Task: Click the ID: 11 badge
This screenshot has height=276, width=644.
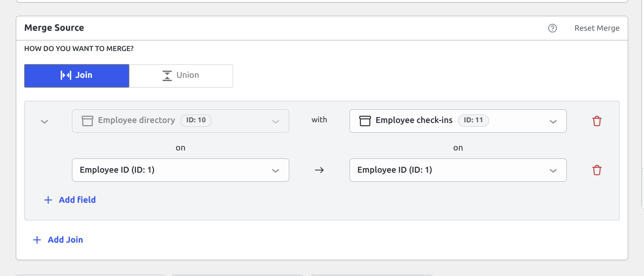Action: coord(474,120)
